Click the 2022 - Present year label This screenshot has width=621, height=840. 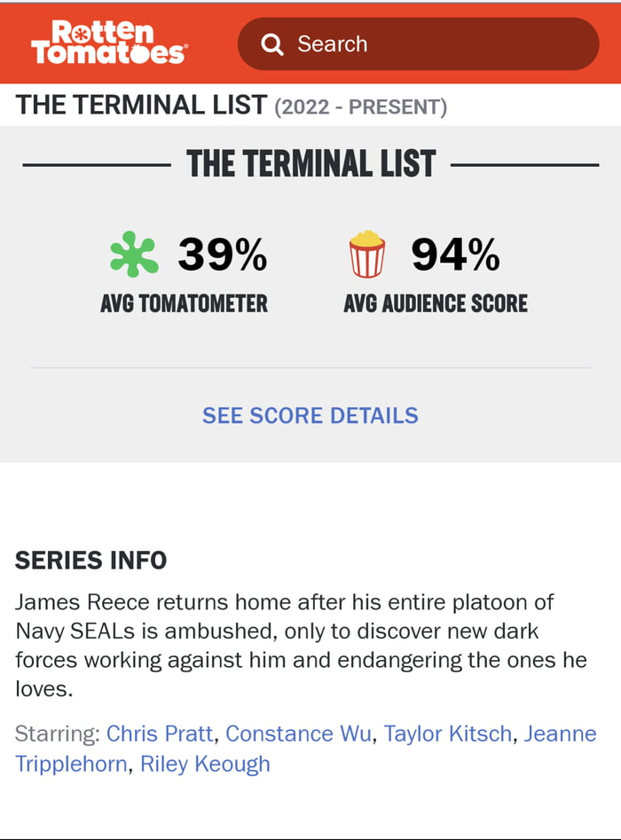pos(360,106)
